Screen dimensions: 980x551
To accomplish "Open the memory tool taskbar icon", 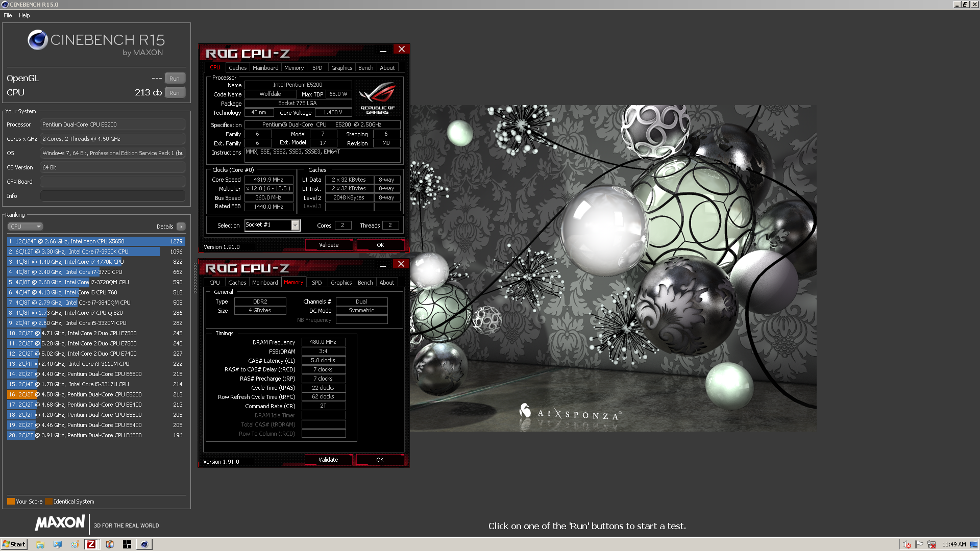I will click(x=110, y=544).
